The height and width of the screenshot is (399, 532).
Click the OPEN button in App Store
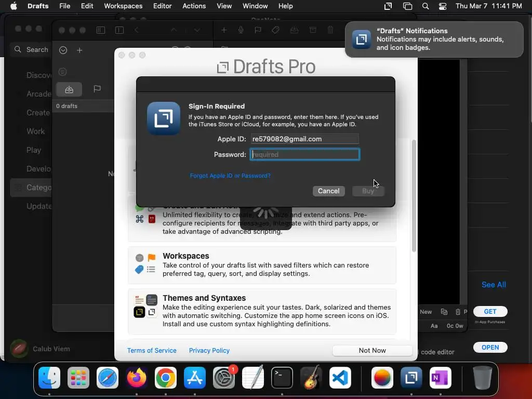click(x=490, y=348)
